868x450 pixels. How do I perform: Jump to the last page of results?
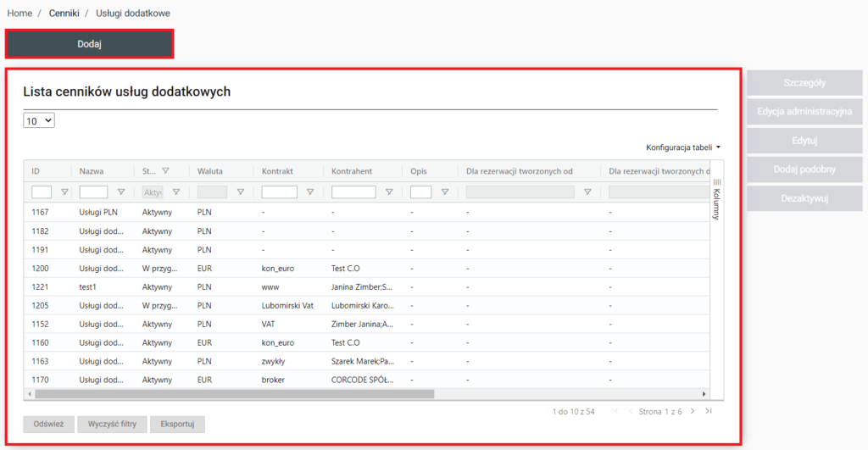[x=708, y=411]
